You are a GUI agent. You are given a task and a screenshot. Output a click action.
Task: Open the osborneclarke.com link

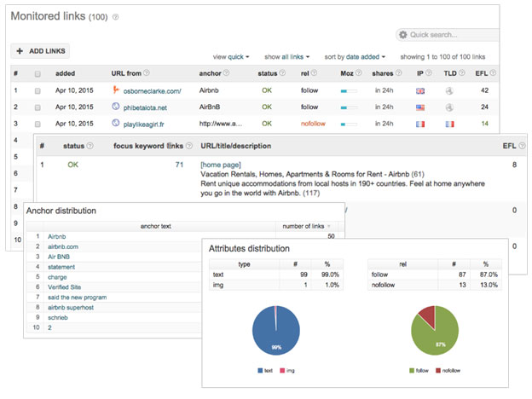click(x=153, y=90)
